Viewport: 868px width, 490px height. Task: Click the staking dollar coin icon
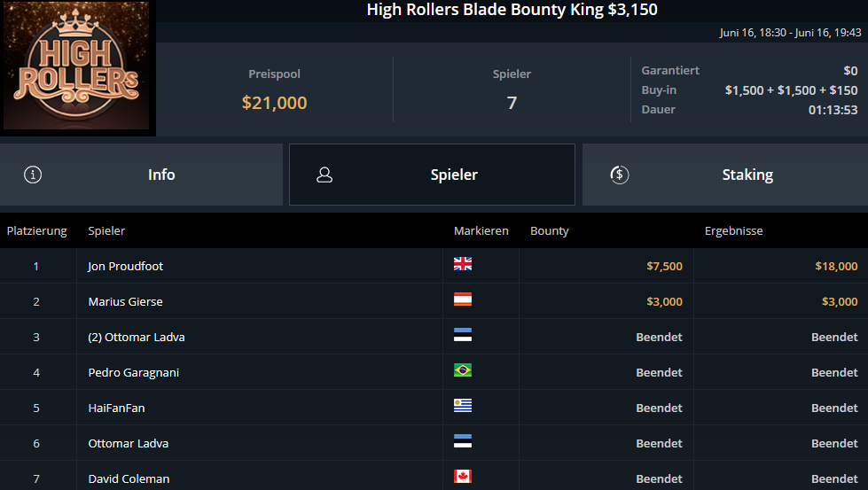pyautogui.click(x=619, y=175)
